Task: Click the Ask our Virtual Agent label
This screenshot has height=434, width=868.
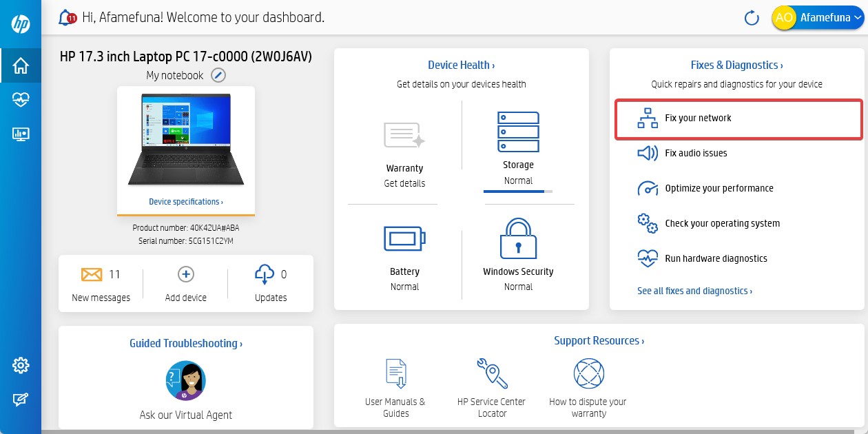Action: 186,415
